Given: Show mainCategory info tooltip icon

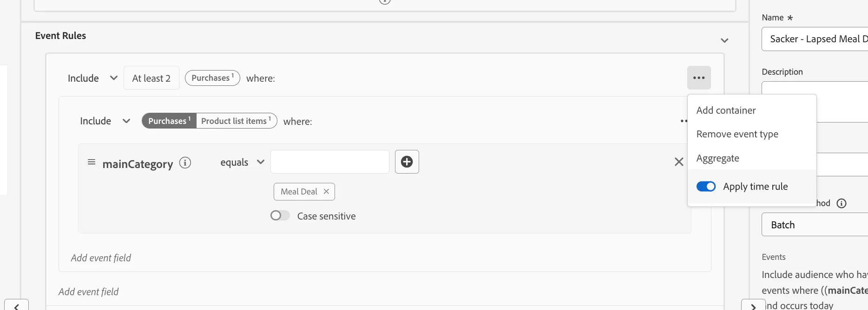Looking at the screenshot, I should point(185,163).
